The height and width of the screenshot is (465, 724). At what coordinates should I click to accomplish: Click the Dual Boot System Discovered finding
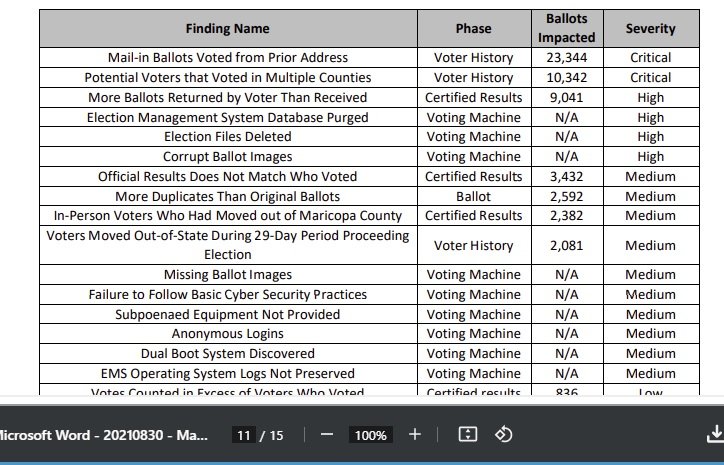pyautogui.click(x=228, y=354)
